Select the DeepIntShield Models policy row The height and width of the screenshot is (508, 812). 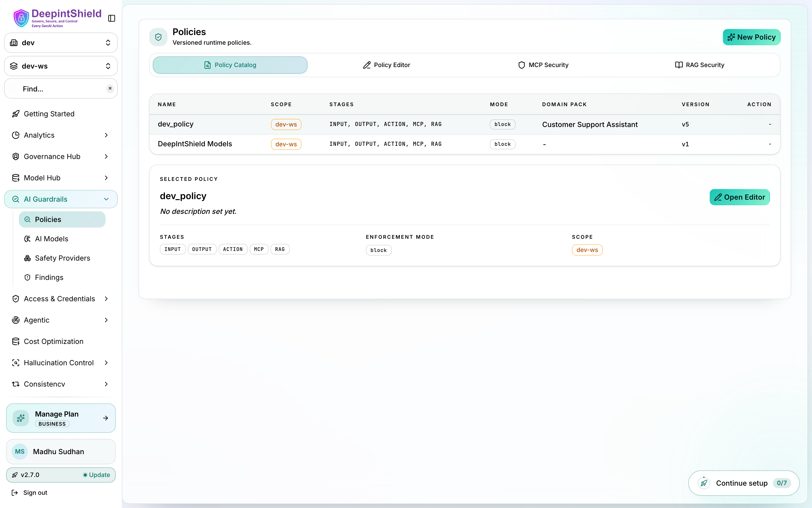pyautogui.click(x=465, y=144)
